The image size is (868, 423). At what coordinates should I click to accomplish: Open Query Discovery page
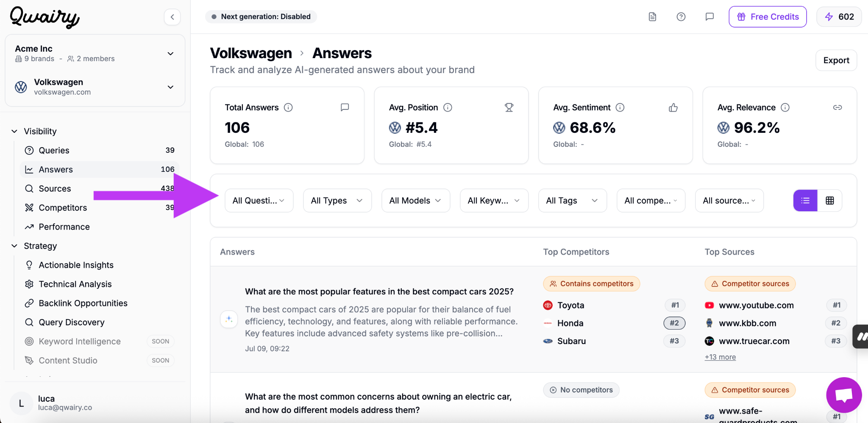[99, 322]
